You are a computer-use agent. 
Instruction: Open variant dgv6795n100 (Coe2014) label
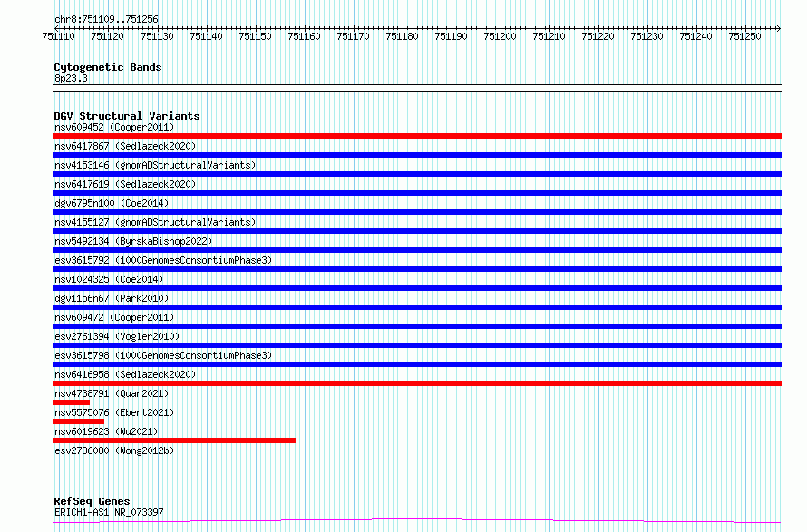[x=112, y=203]
